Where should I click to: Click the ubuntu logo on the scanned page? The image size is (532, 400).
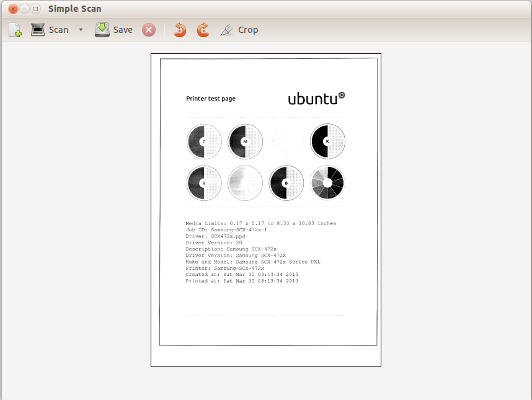[316, 98]
